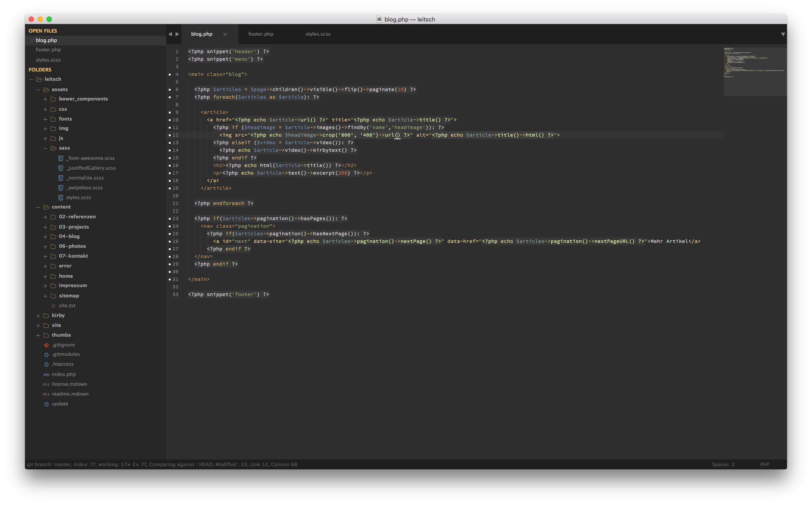Open footer.php from Open Files list
Viewport: 812px width, 505px height.
click(48, 50)
